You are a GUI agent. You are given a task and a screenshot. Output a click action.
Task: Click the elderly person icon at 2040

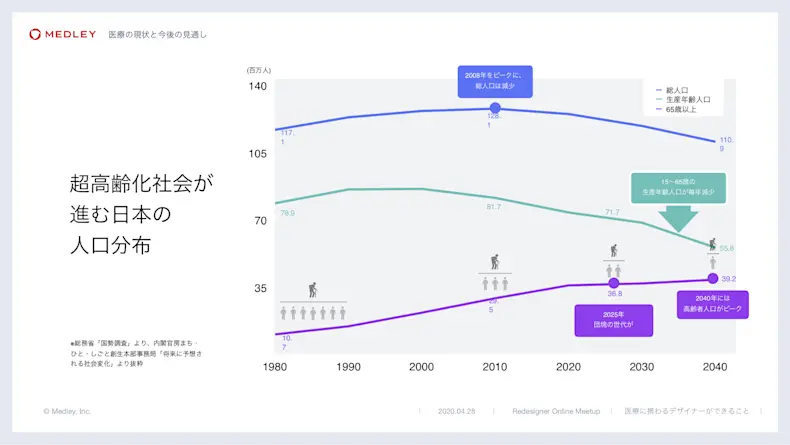[x=712, y=244]
